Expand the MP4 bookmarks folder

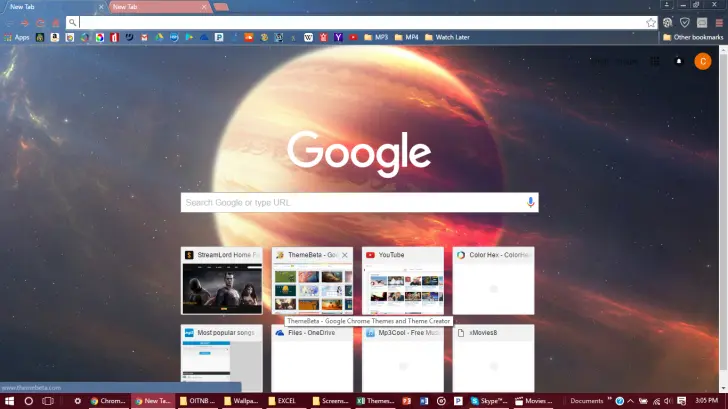pos(407,37)
